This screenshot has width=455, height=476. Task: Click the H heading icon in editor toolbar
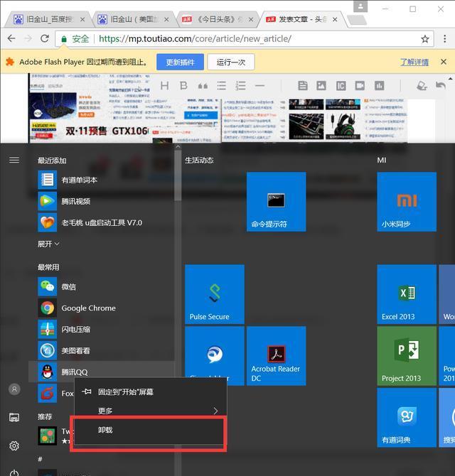[x=165, y=86]
